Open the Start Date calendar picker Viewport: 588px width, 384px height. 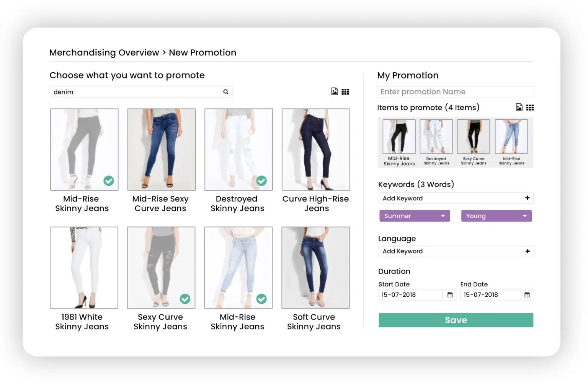coord(450,295)
